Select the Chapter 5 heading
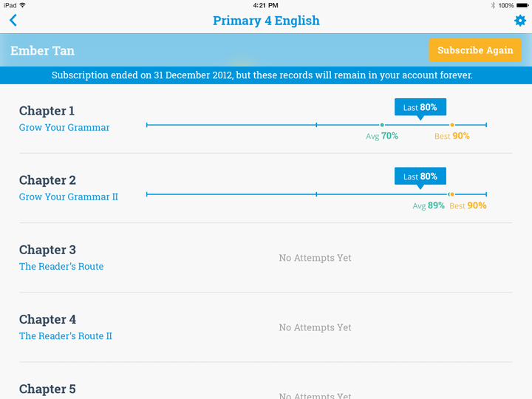Image resolution: width=532 pixels, height=399 pixels. tap(47, 389)
